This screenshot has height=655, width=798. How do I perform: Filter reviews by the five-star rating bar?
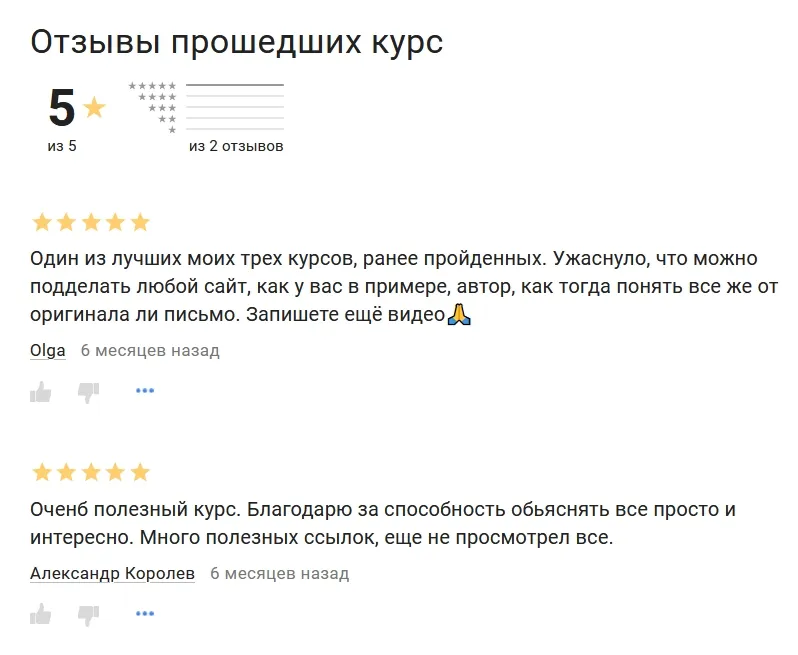(234, 86)
